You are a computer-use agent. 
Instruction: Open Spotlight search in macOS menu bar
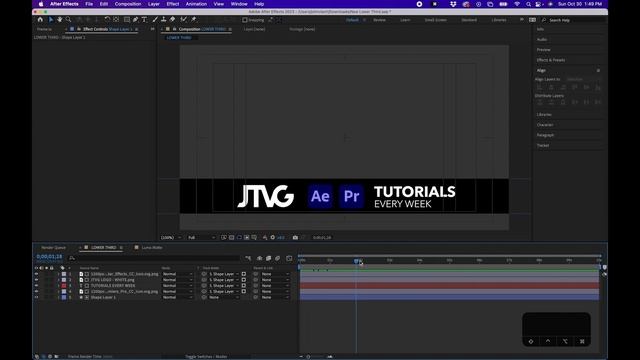528,4
